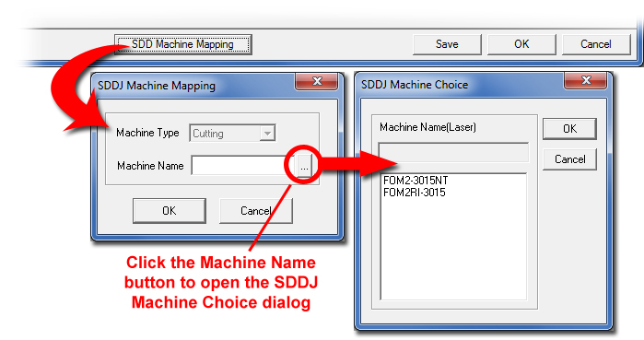
Task: Click the SDD Machine Mapping button
Action: pyautogui.click(x=183, y=44)
